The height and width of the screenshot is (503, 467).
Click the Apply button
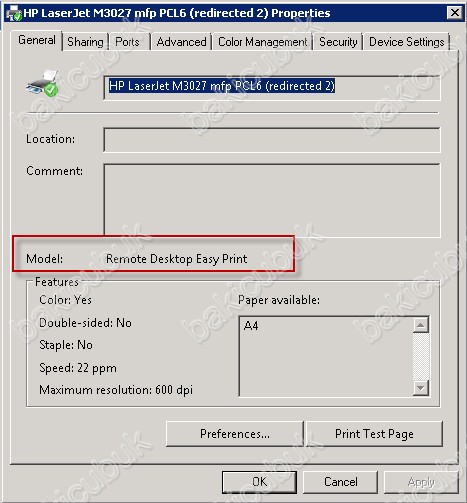421,482
